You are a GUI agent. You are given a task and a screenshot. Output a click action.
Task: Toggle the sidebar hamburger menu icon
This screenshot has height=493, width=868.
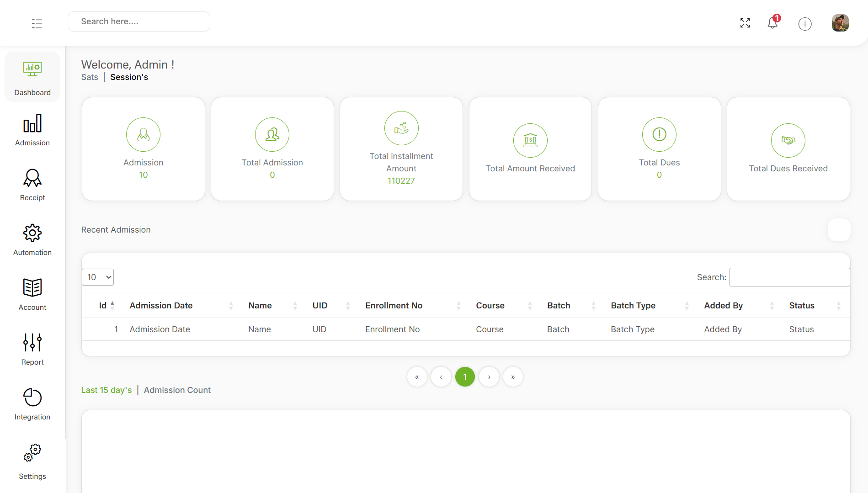[37, 24]
